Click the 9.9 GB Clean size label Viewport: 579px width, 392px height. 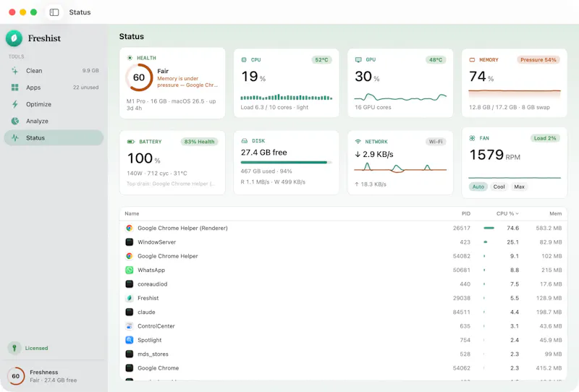coord(90,70)
